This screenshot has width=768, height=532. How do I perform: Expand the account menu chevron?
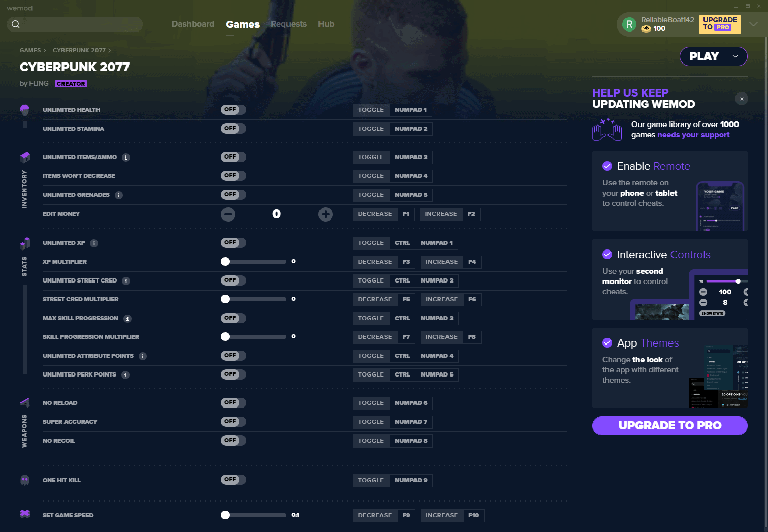[x=754, y=24]
